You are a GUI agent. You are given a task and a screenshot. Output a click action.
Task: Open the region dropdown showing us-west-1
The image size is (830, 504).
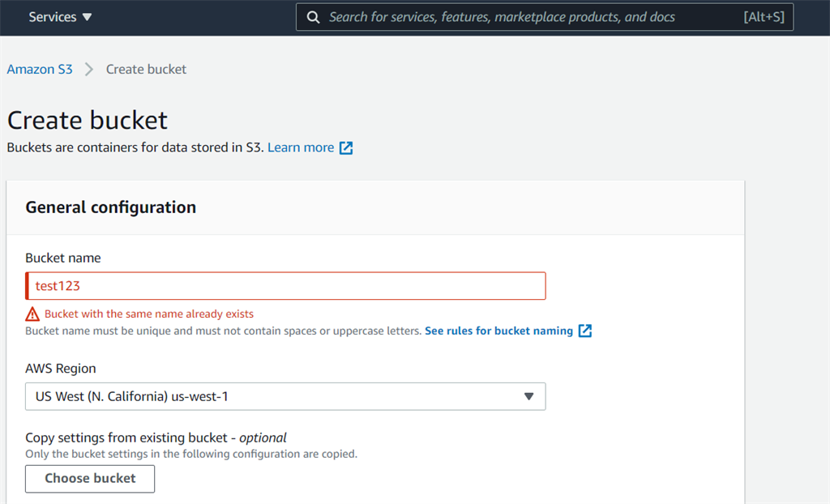point(285,396)
